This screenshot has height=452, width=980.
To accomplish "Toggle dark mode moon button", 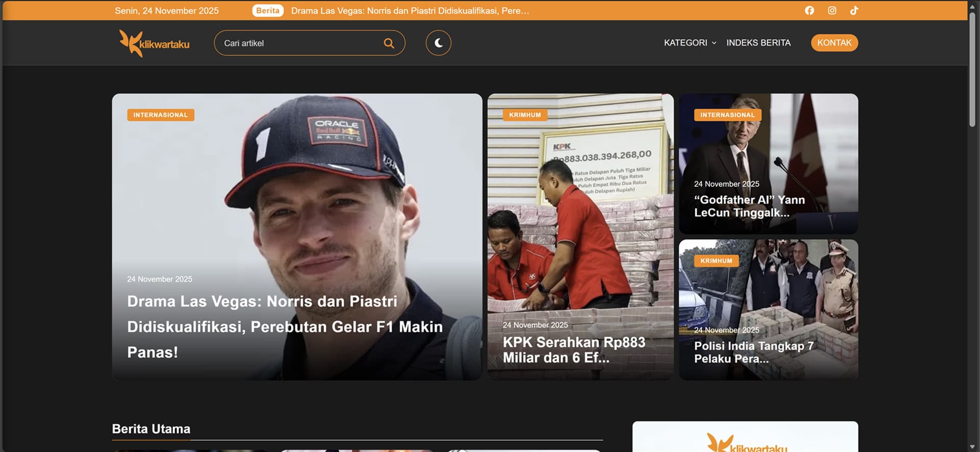I will point(438,43).
